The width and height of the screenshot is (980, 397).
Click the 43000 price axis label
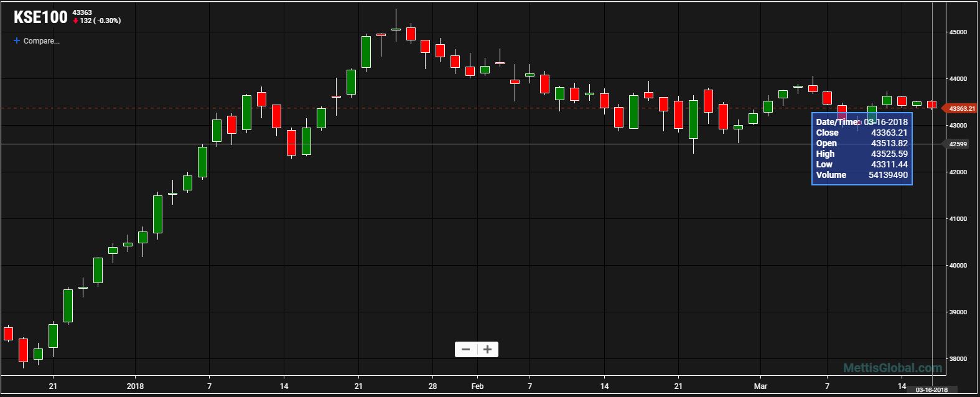pyautogui.click(x=958, y=126)
